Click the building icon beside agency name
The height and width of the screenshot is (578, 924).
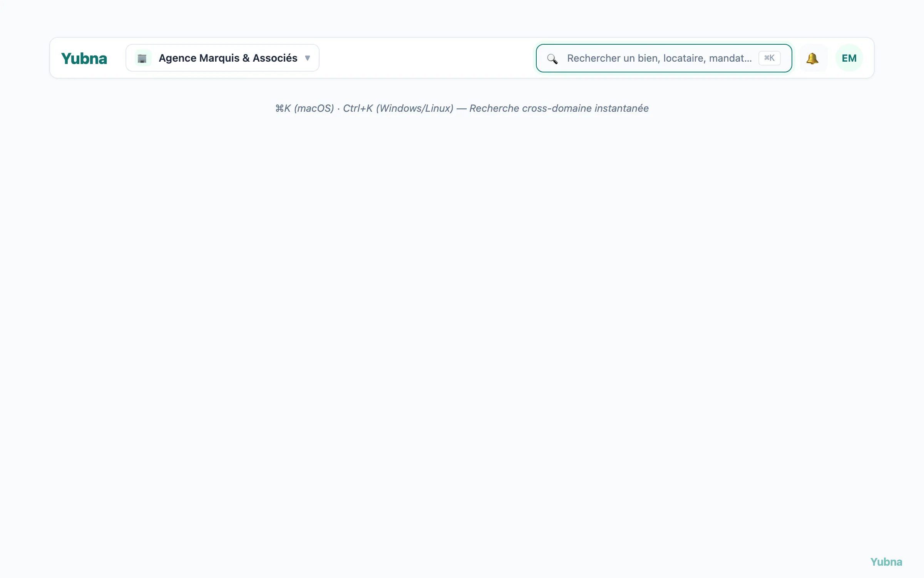(x=142, y=58)
